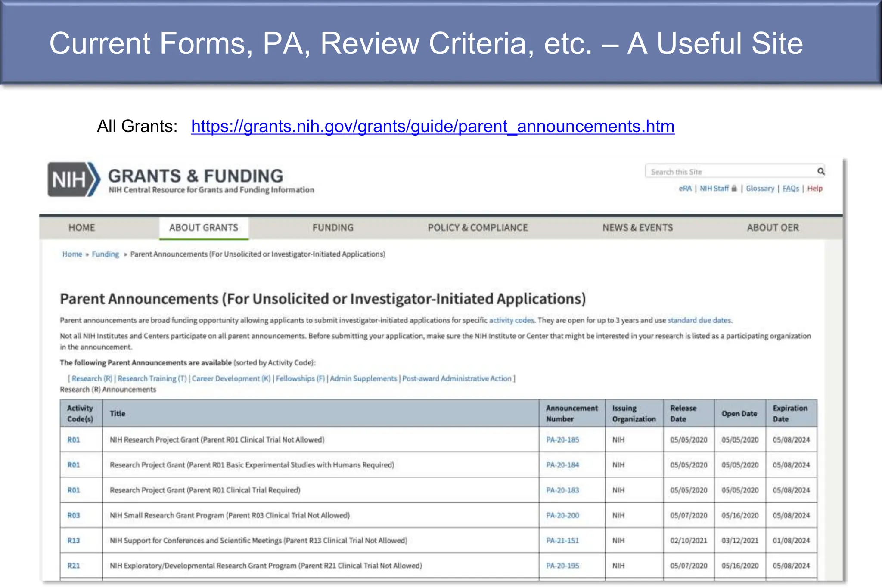The image size is (882, 588).
Task: Open announcement PA-20-185
Action: coord(562,440)
